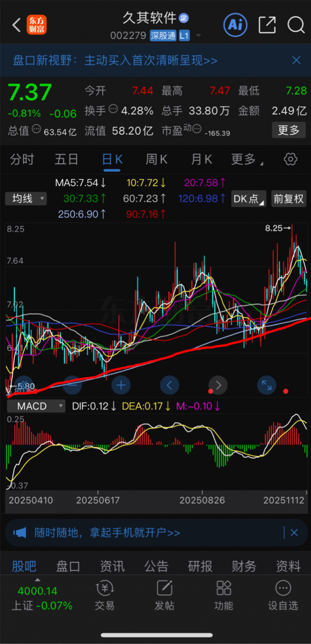
Task: Tap the 深股通 badge
Action: pyautogui.click(x=163, y=36)
